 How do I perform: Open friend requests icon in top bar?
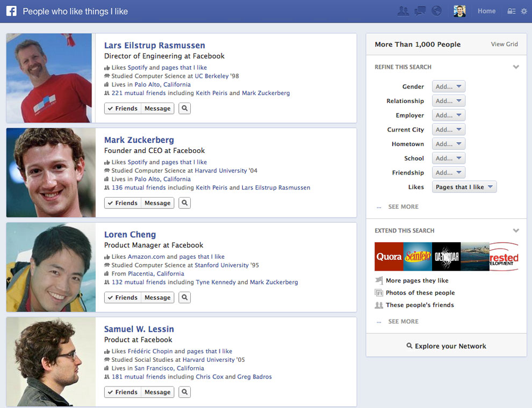[403, 11]
